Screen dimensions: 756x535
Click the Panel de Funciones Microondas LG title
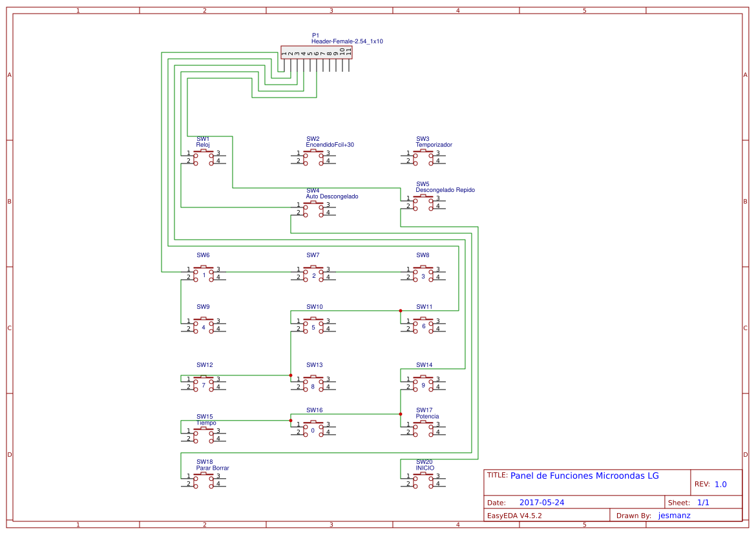click(x=584, y=476)
